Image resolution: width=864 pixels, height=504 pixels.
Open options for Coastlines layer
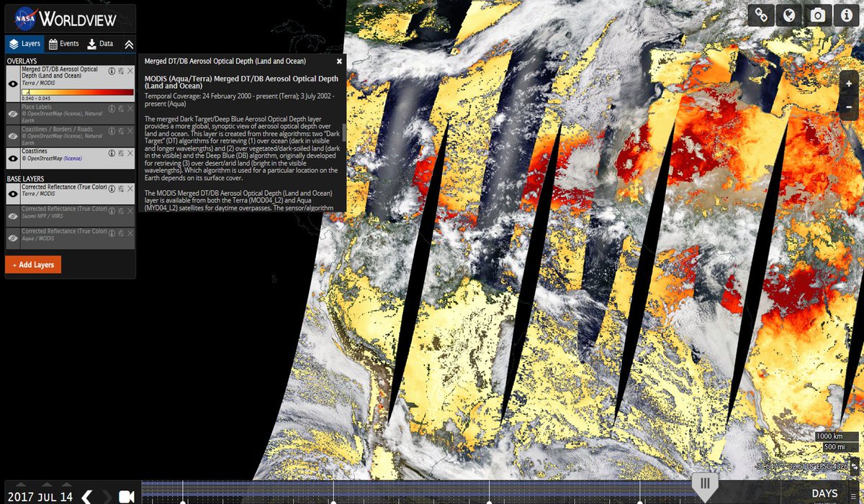(121, 153)
